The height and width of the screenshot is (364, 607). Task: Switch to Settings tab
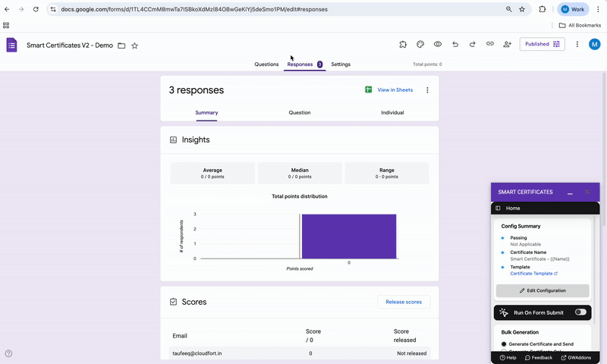pyautogui.click(x=341, y=64)
